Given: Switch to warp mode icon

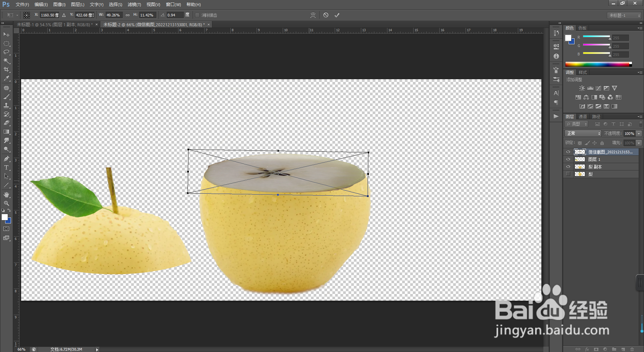Looking at the screenshot, I should coord(313,15).
